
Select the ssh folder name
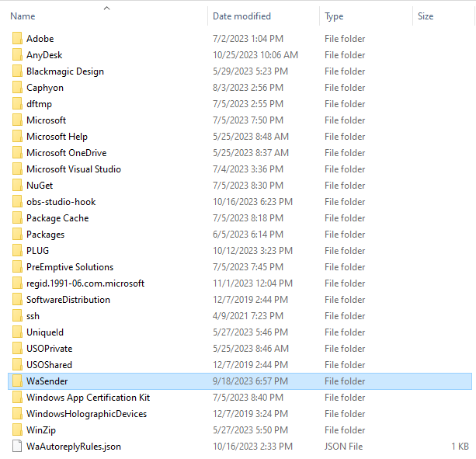[33, 316]
